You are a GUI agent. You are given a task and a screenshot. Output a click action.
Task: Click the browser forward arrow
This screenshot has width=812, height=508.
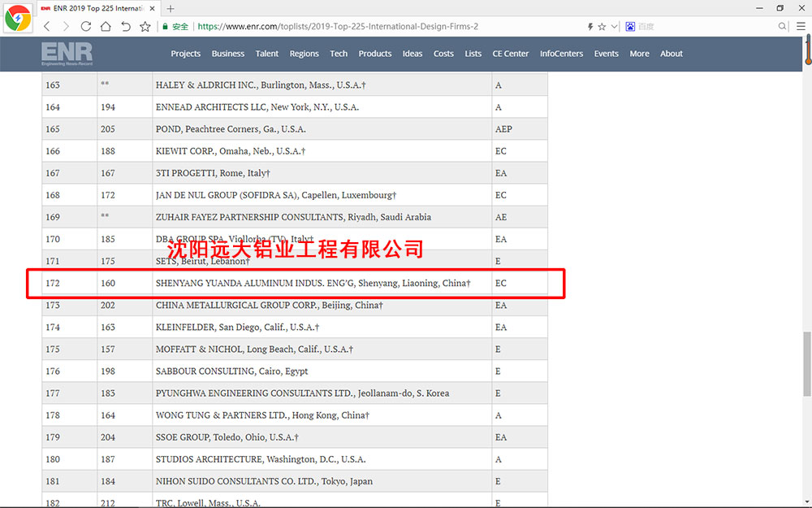coord(66,27)
